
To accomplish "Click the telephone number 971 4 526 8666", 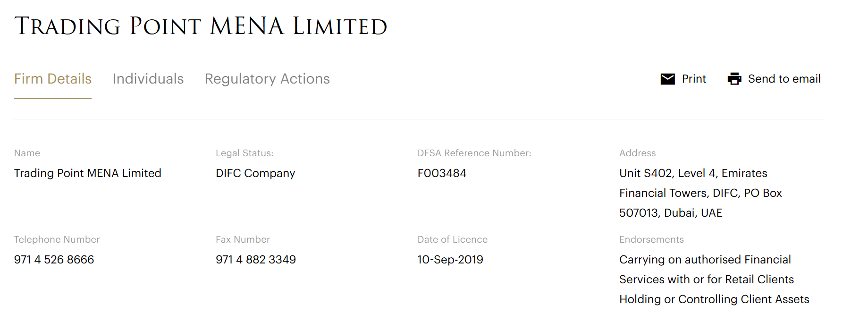I will tap(54, 260).
